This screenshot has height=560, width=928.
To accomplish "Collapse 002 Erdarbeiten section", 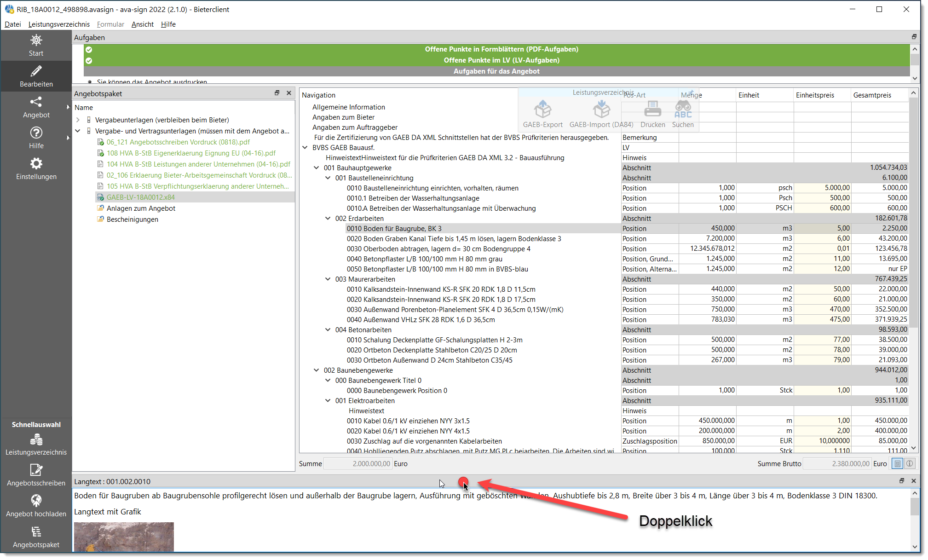I will coord(328,218).
